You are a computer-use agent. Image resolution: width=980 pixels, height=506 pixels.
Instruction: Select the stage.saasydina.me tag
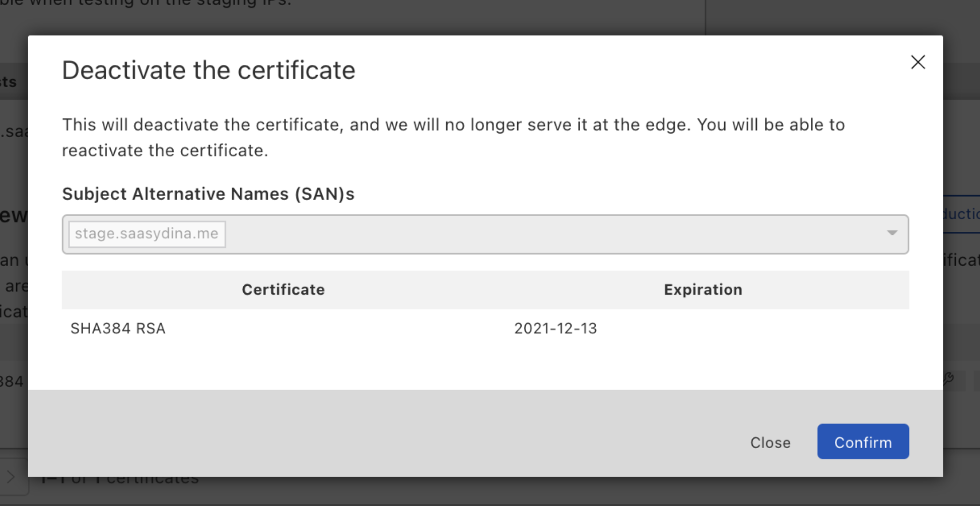[x=147, y=234]
